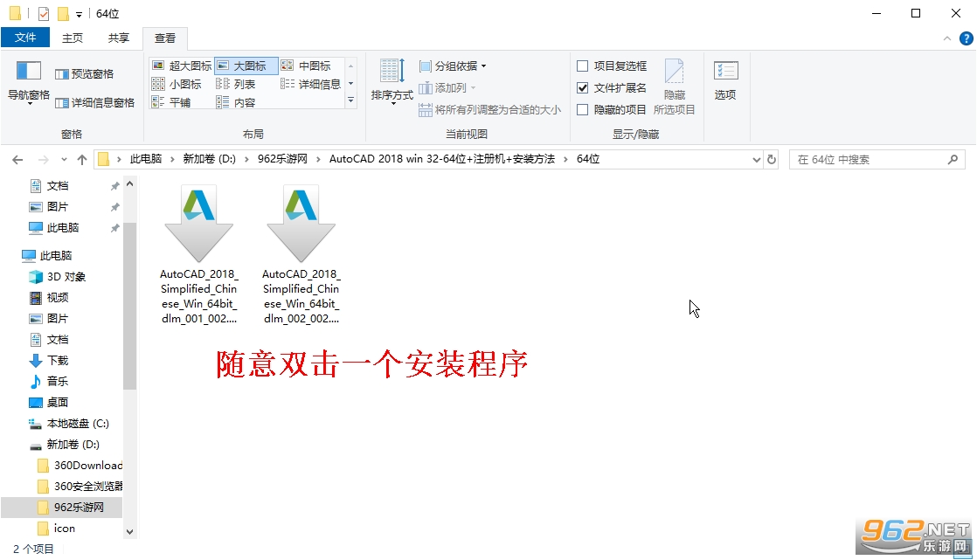Enable Item check boxes (项目复选框)

click(583, 66)
